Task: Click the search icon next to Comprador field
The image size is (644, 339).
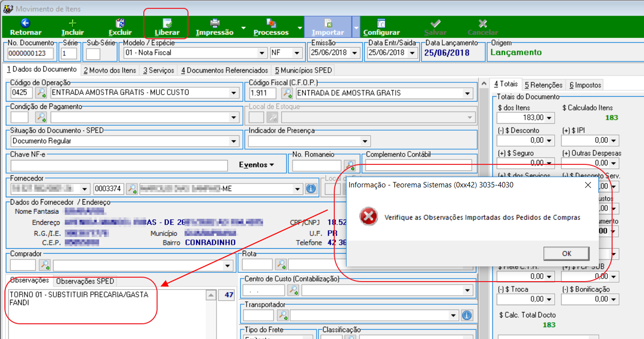Action: [x=45, y=265]
